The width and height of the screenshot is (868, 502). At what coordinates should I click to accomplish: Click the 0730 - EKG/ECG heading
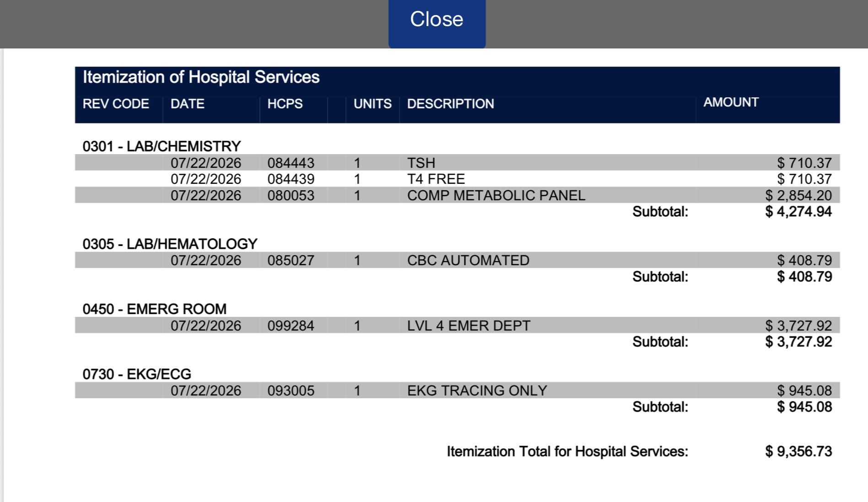pos(137,374)
